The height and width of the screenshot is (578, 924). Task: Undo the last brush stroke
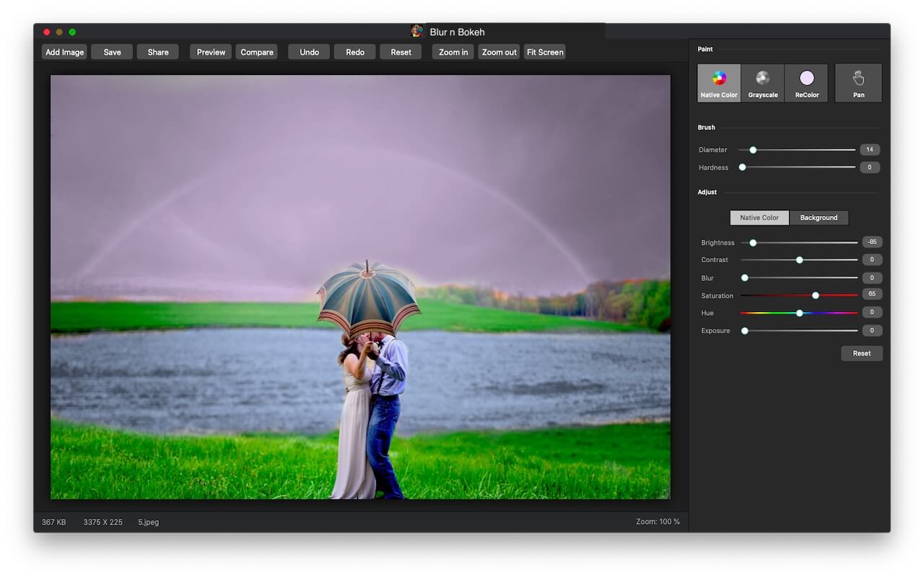(x=309, y=52)
